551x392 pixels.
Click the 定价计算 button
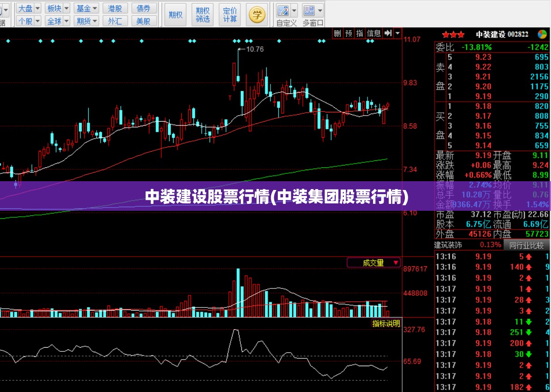pos(230,15)
